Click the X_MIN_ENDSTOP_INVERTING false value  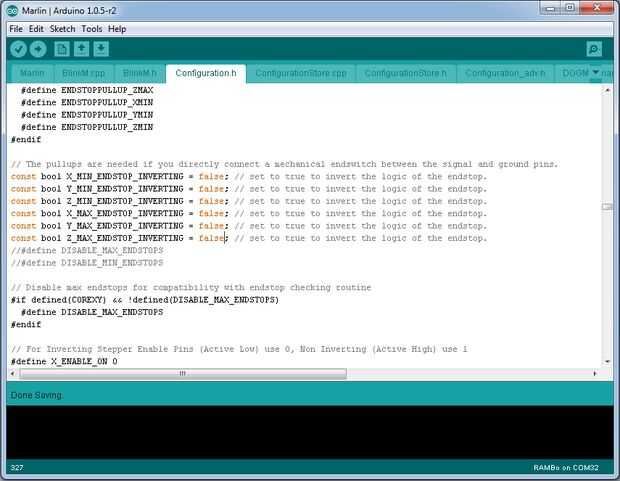(212, 176)
